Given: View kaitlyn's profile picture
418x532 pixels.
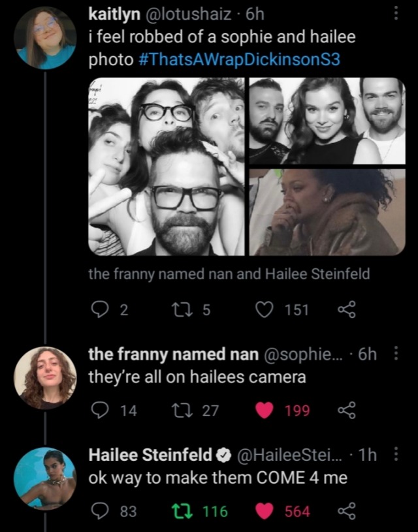Looking at the screenshot, I should [x=45, y=38].
